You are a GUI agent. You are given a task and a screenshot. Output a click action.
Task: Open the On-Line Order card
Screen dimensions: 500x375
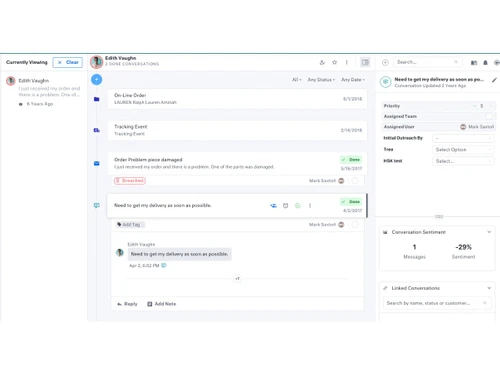pyautogui.click(x=237, y=99)
